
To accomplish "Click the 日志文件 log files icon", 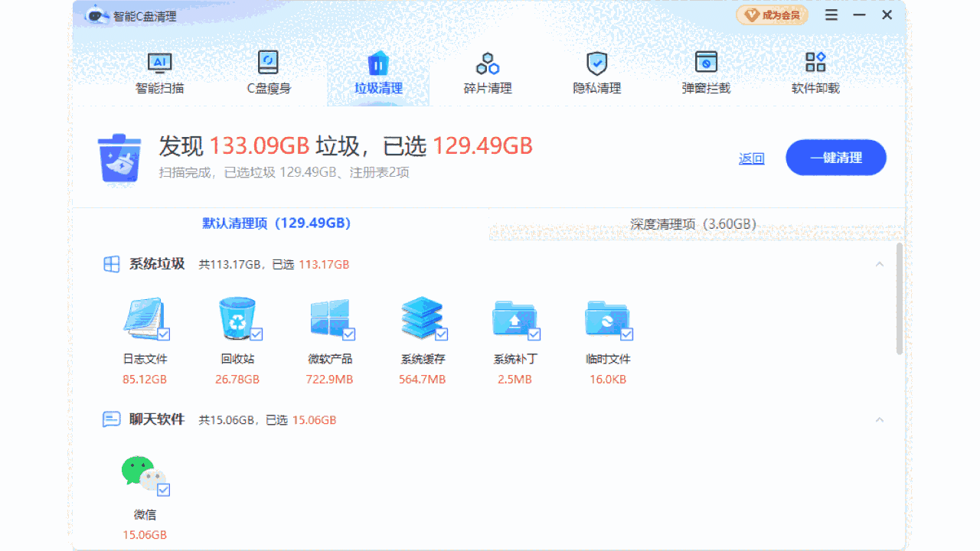I will 143,318.
